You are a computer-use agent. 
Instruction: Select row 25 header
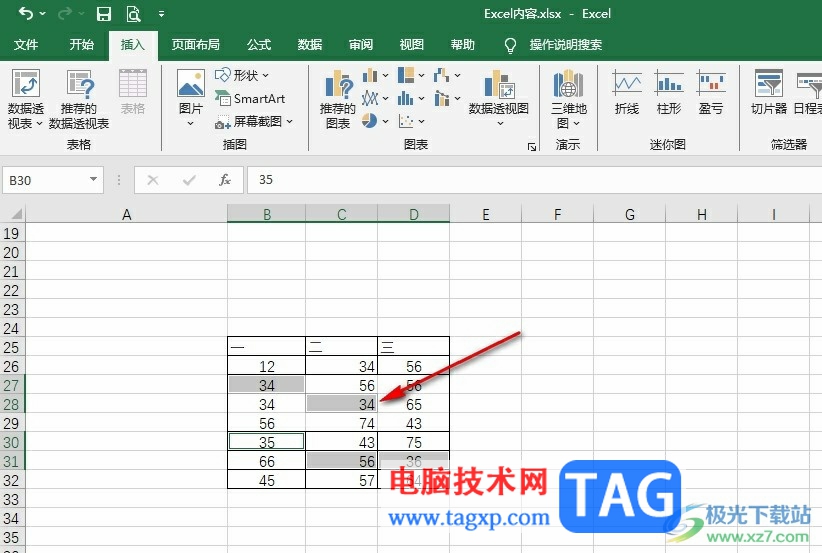point(12,347)
